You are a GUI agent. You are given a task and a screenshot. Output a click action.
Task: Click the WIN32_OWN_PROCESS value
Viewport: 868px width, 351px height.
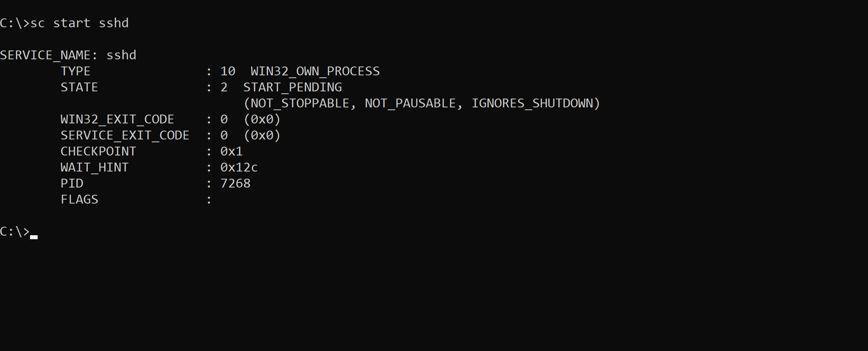(x=315, y=71)
